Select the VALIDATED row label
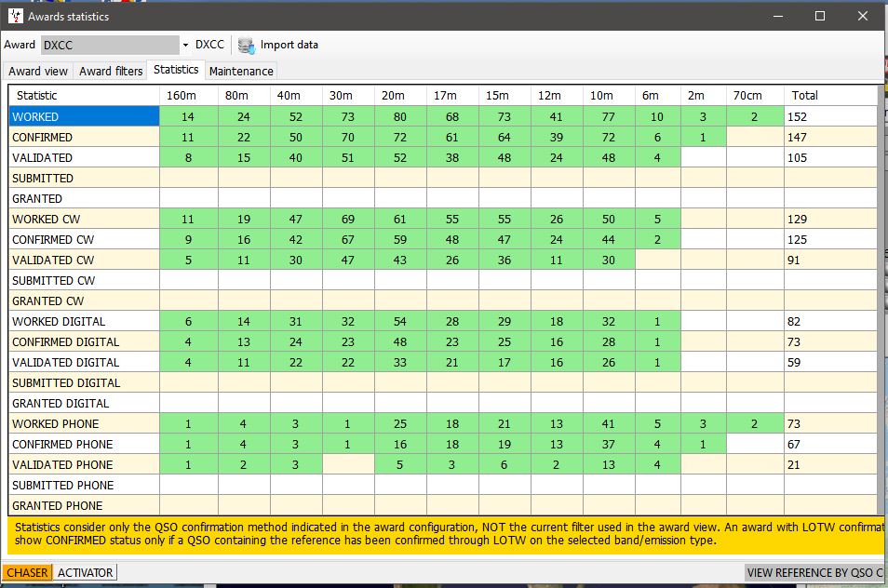 click(x=85, y=158)
